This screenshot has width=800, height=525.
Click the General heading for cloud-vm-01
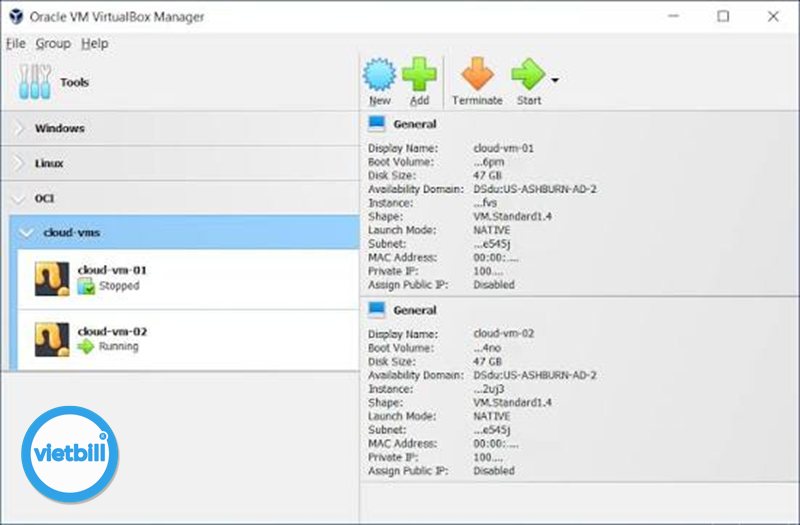click(x=415, y=124)
